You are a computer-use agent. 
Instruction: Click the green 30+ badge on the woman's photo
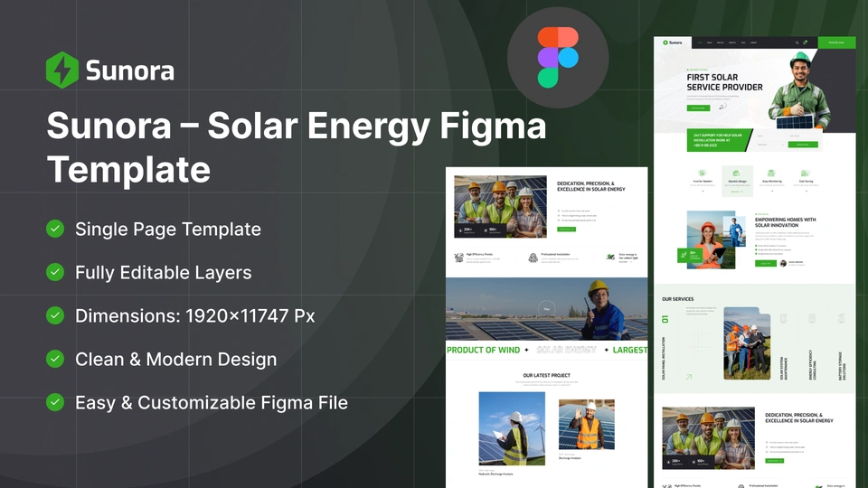point(691,255)
